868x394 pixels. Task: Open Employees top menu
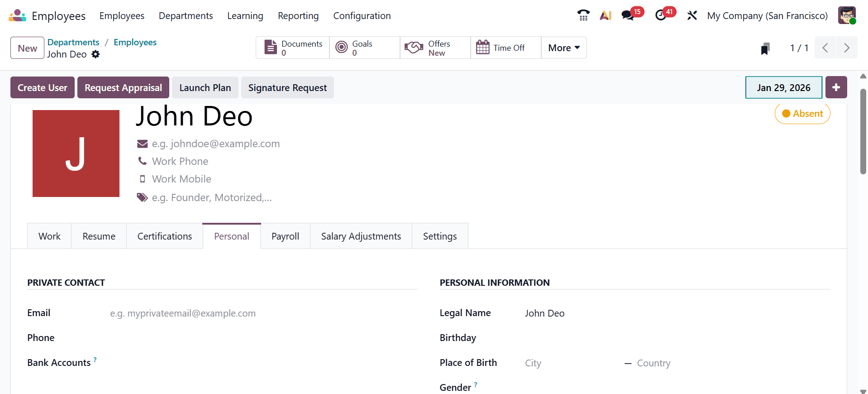(122, 16)
